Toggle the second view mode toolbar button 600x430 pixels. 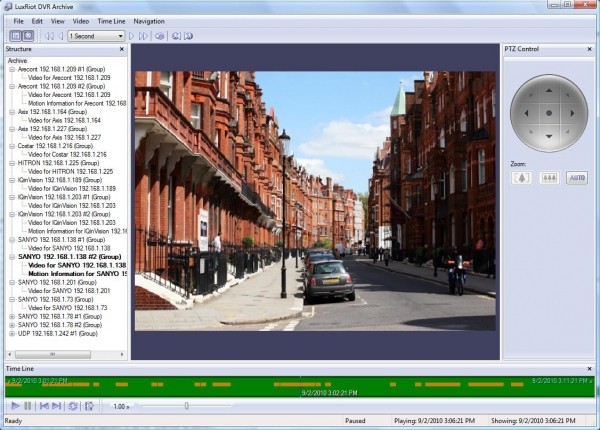(x=25, y=36)
